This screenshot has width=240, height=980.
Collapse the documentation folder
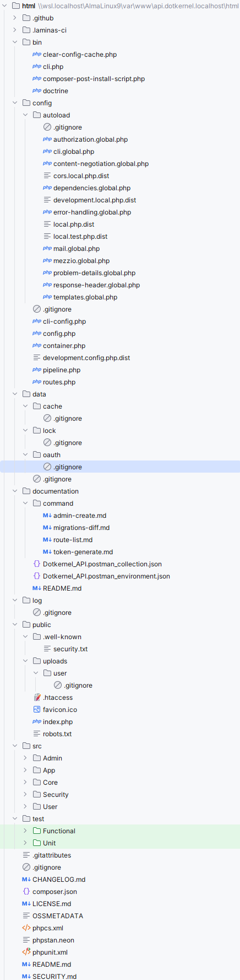point(15,491)
